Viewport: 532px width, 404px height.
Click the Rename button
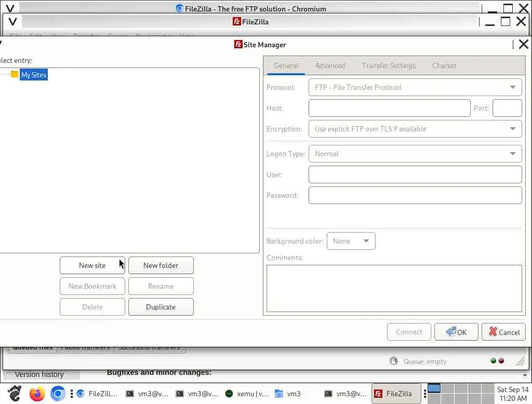click(x=161, y=286)
